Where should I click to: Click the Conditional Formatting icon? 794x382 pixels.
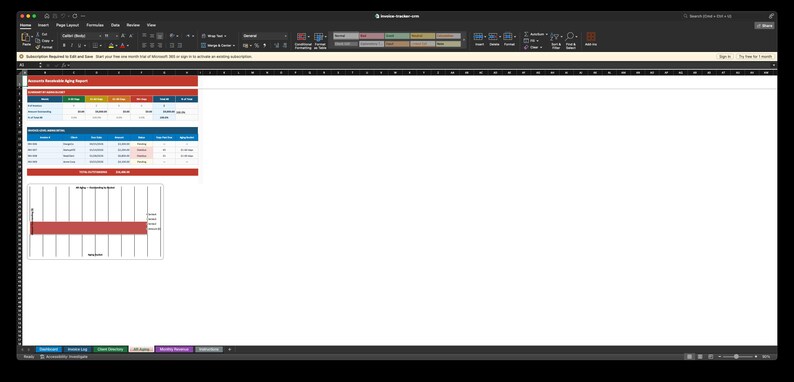302,37
